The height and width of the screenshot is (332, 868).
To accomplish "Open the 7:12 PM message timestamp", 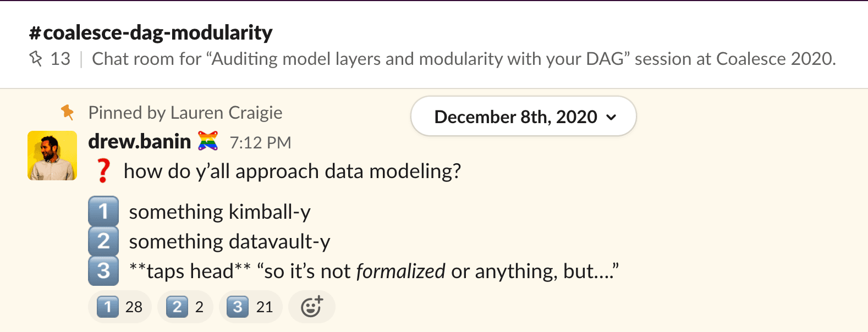I will click(x=260, y=143).
